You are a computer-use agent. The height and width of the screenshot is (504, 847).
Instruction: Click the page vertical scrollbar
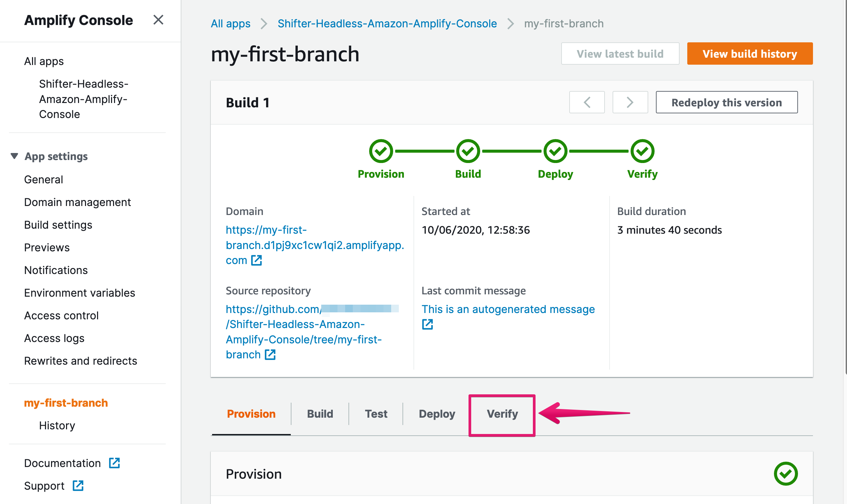[x=846, y=187]
